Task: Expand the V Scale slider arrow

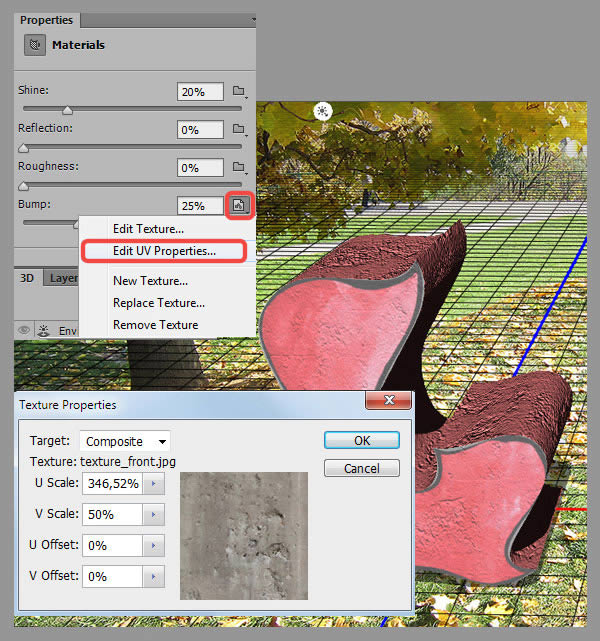Action: tap(154, 515)
